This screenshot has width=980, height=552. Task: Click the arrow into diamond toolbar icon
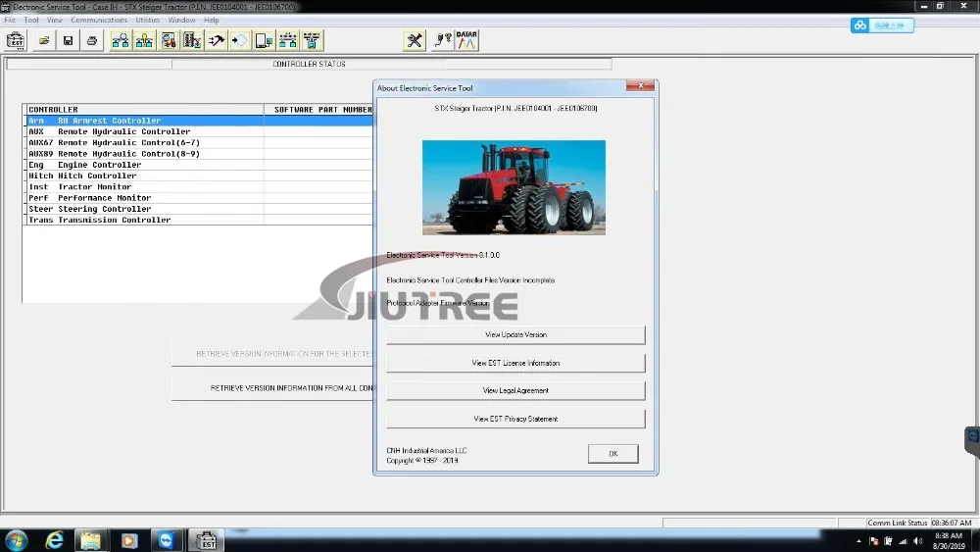tap(240, 40)
